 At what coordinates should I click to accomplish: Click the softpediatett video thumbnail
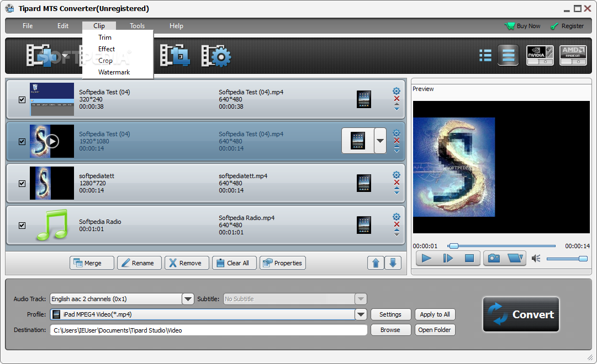[52, 183]
